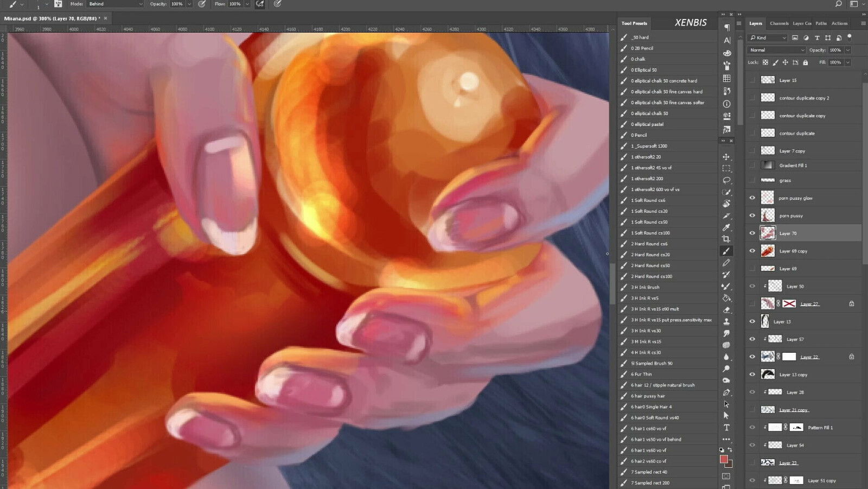Toggle visibility of Layer 13 copy
The width and height of the screenshot is (868, 489).
(x=752, y=374)
